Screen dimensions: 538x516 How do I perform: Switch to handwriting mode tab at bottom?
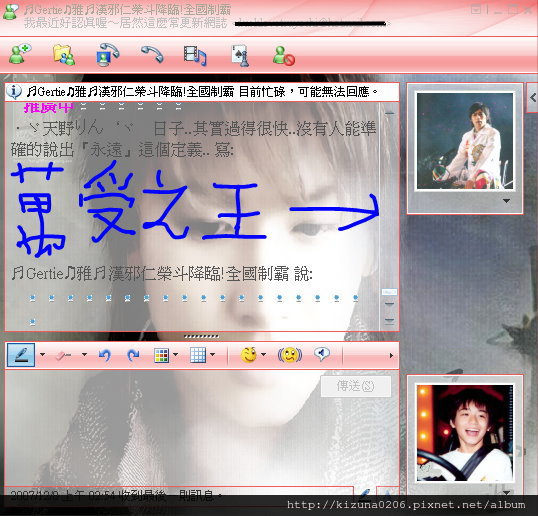pyautogui.click(x=365, y=493)
